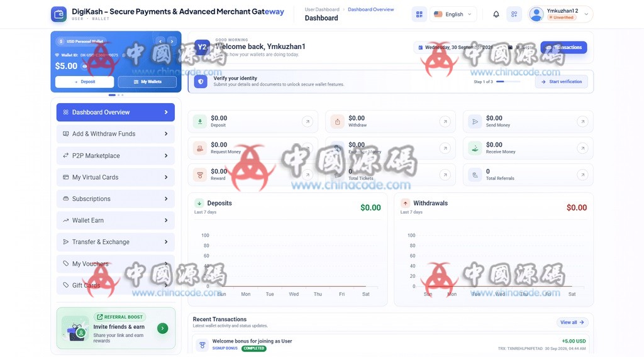Expand Wallet Earn chevron

(166, 221)
